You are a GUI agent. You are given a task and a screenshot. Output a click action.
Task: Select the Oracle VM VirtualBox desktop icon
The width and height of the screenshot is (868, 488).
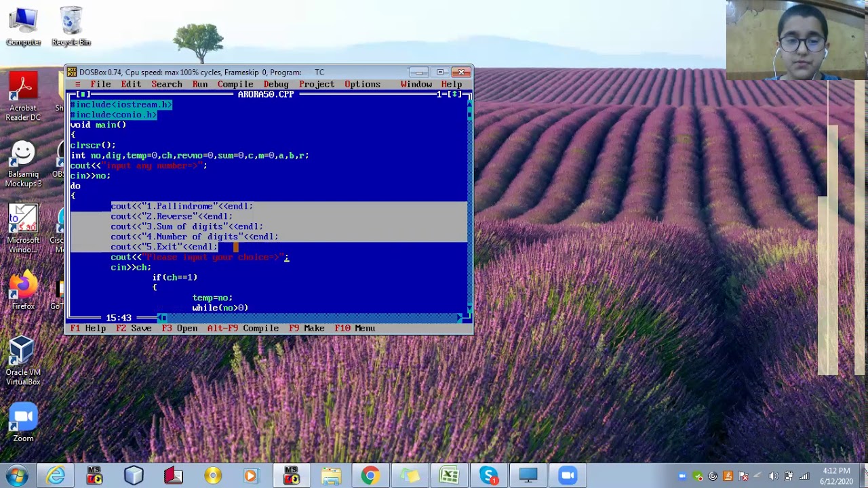click(23, 361)
